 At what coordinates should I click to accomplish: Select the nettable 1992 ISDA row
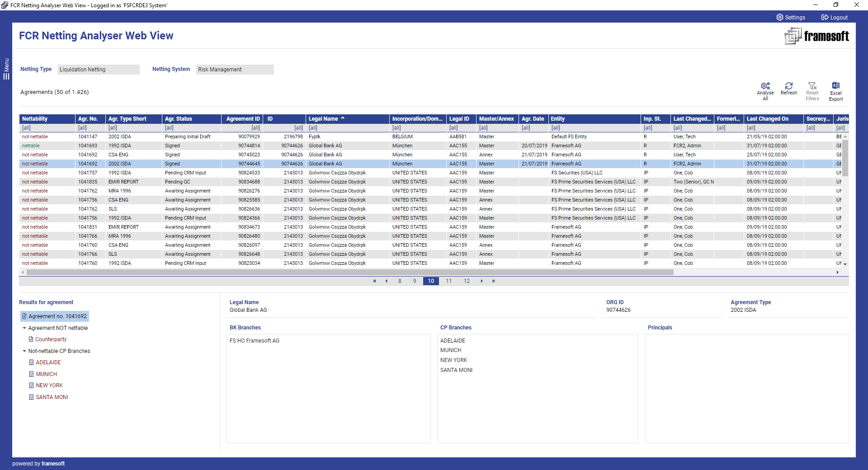430,146
